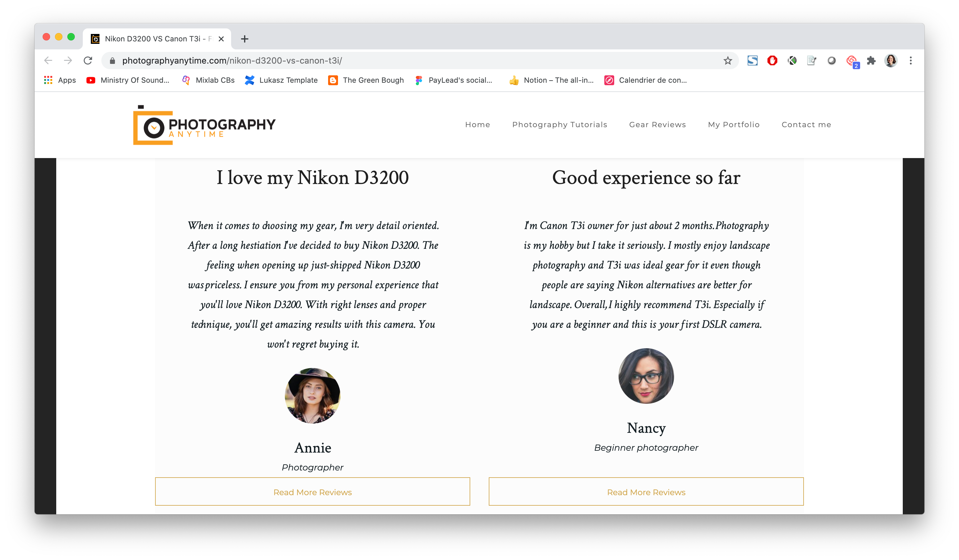959x560 pixels.
Task: Open a new tab with plus button
Action: (245, 39)
